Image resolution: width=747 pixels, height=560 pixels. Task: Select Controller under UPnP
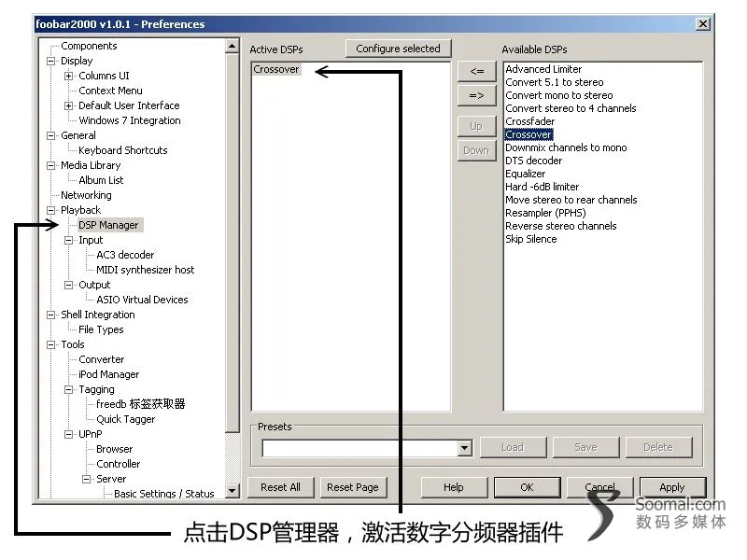(119, 464)
